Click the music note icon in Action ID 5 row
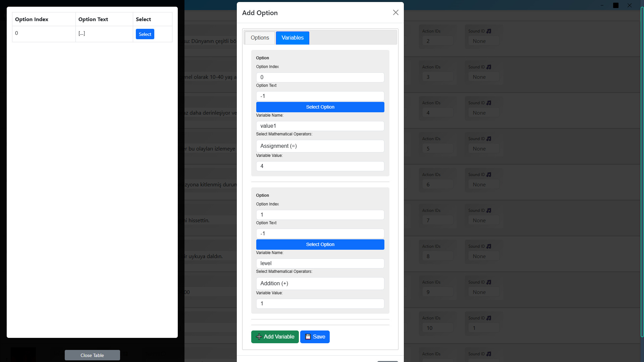The image size is (644, 362). click(x=489, y=138)
